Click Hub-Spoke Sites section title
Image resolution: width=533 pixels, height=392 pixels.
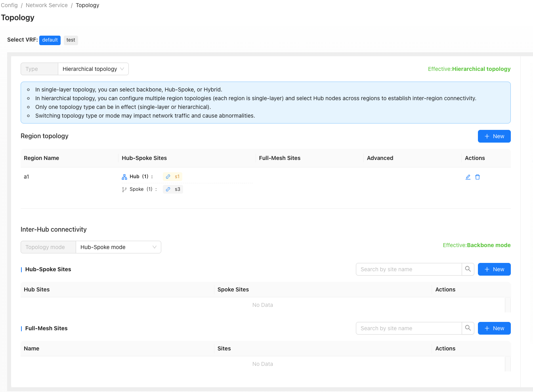coord(48,269)
